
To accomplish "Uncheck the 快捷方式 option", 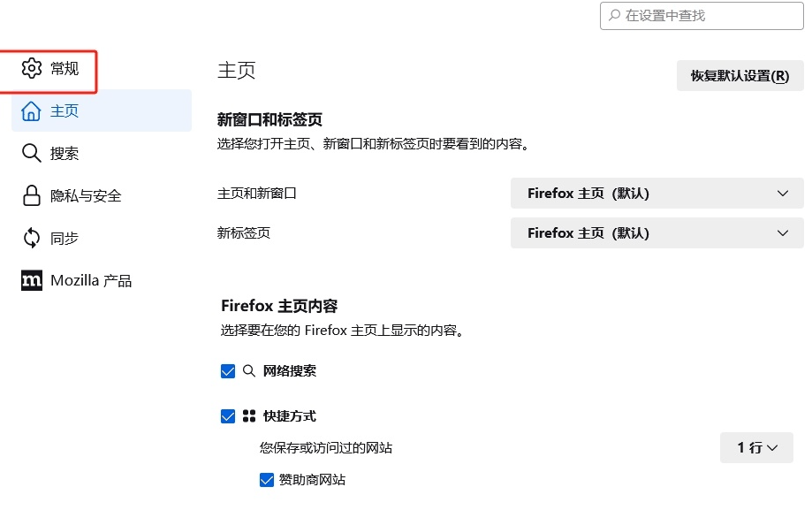I will [x=228, y=415].
